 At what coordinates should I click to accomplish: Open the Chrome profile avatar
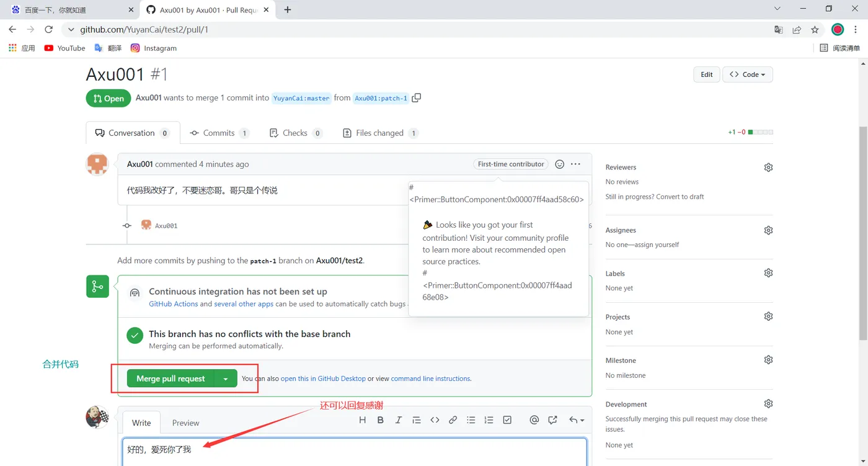838,29
